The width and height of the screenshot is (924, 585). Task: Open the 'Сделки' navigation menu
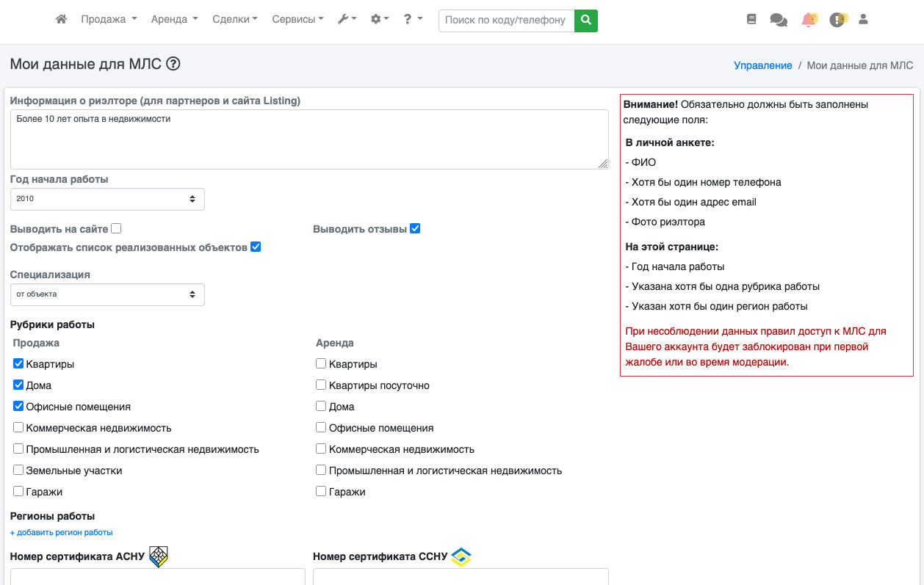coord(234,20)
